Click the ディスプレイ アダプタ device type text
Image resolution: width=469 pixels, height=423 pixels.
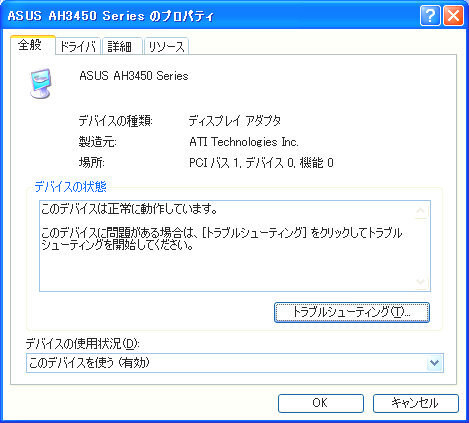235,121
